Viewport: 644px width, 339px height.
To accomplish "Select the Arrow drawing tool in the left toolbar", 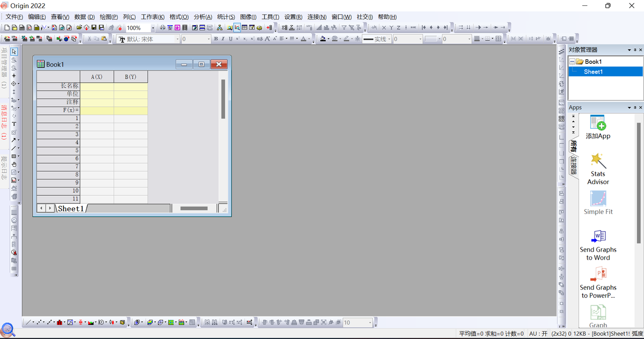I will point(14,139).
